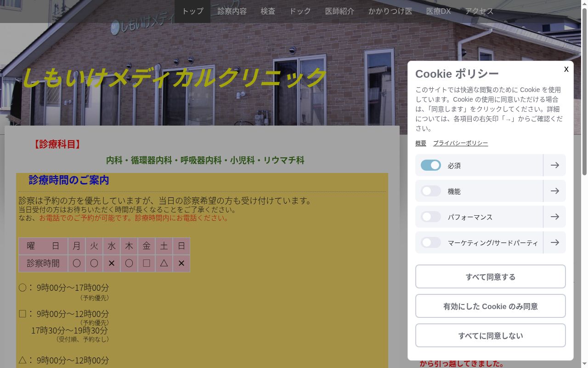Image resolution: width=588 pixels, height=368 pixels.
Task: Click the 診療時間のご案内 heading
Action: 69,180
